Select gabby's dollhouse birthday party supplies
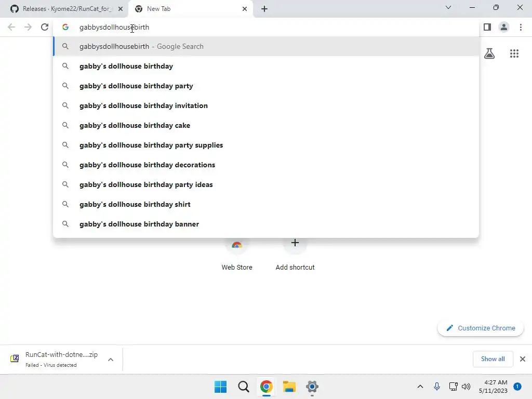This screenshot has height=399, width=532. tap(266, 145)
